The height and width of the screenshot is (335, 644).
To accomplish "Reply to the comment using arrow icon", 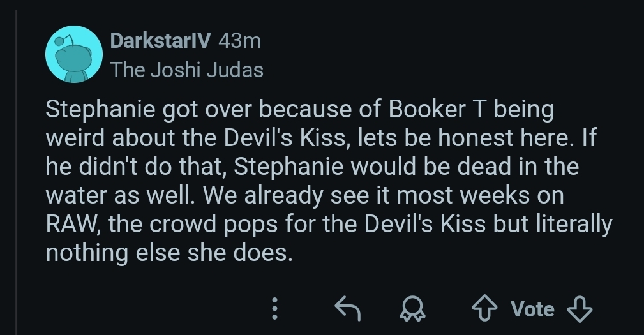I will (348, 308).
